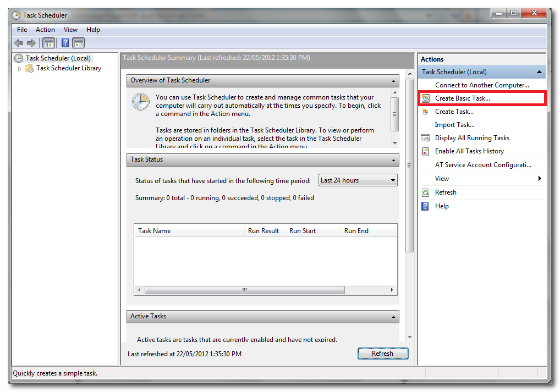Open the View menu in menu bar

point(70,30)
